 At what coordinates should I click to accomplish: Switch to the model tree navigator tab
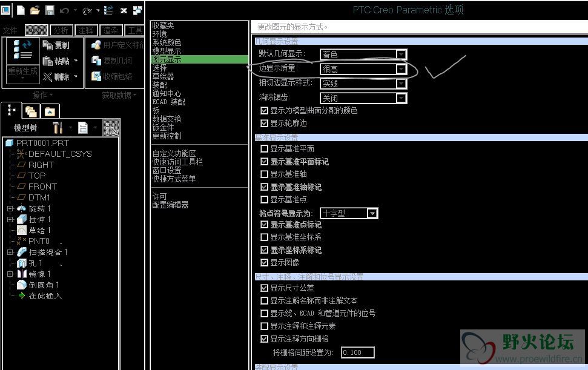click(x=12, y=110)
